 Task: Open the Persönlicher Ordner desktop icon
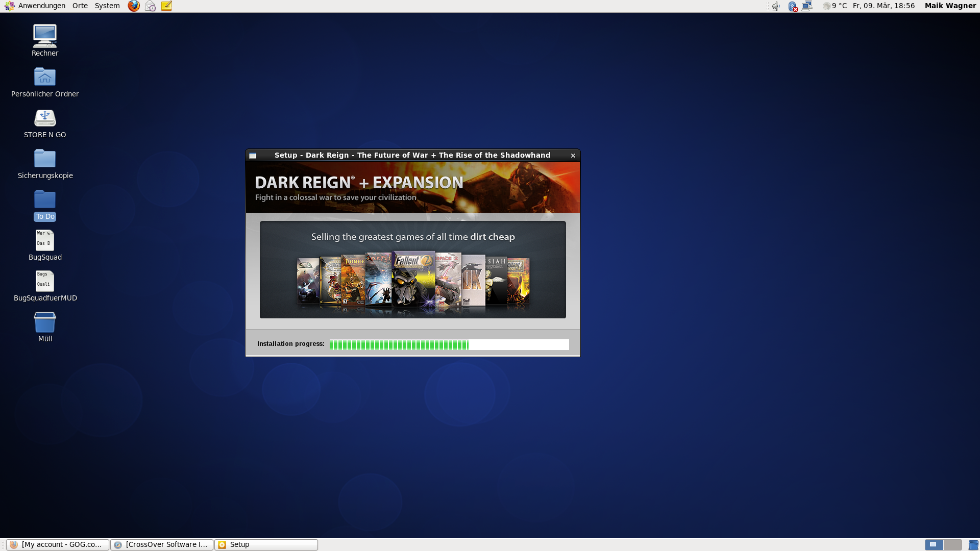point(45,76)
